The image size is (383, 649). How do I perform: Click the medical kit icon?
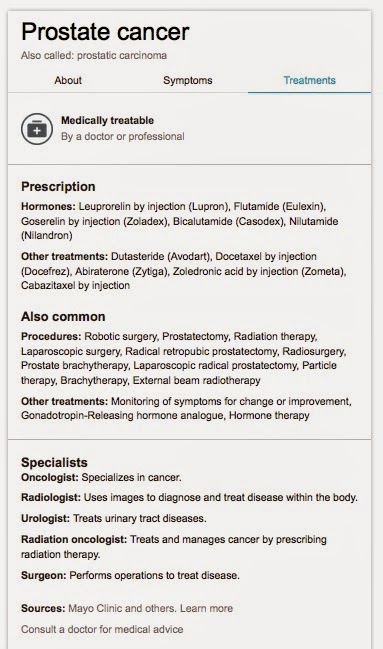click(x=37, y=129)
